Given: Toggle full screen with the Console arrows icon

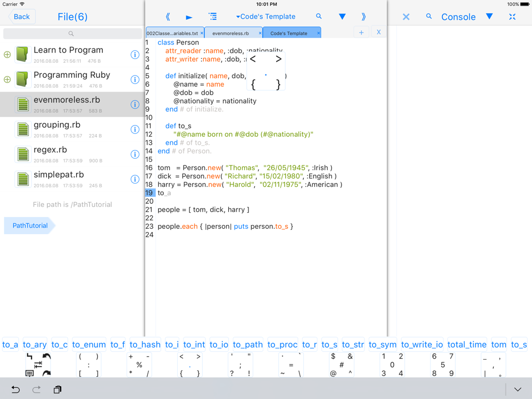Looking at the screenshot, I should point(512,16).
